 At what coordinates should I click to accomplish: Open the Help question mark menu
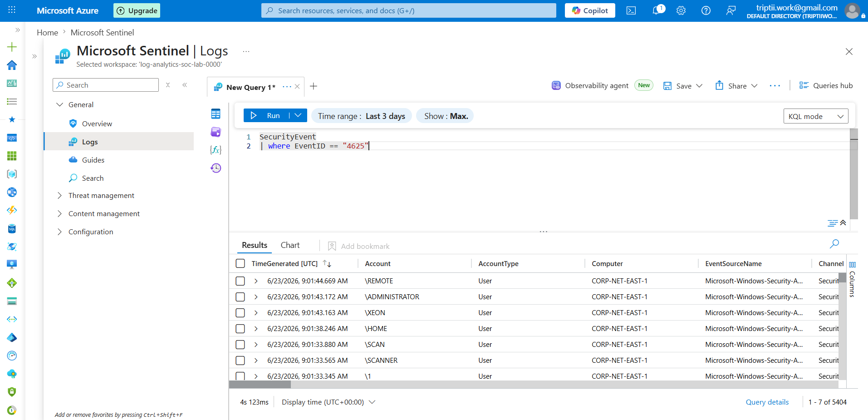tap(706, 10)
